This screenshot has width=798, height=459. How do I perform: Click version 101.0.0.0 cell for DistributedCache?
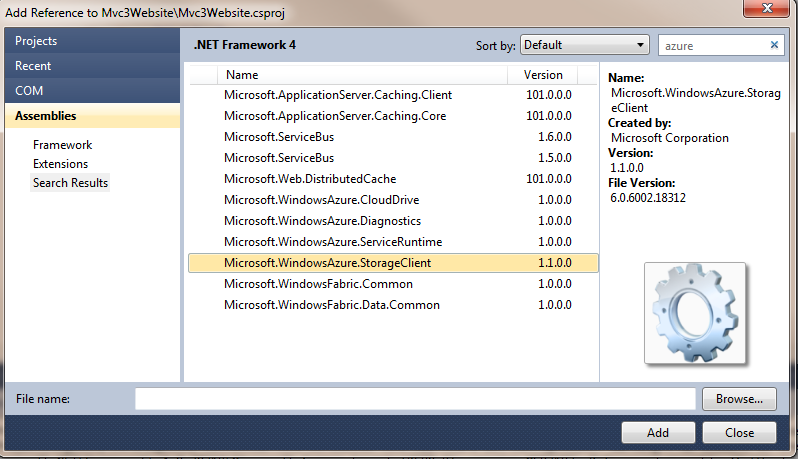(x=549, y=179)
